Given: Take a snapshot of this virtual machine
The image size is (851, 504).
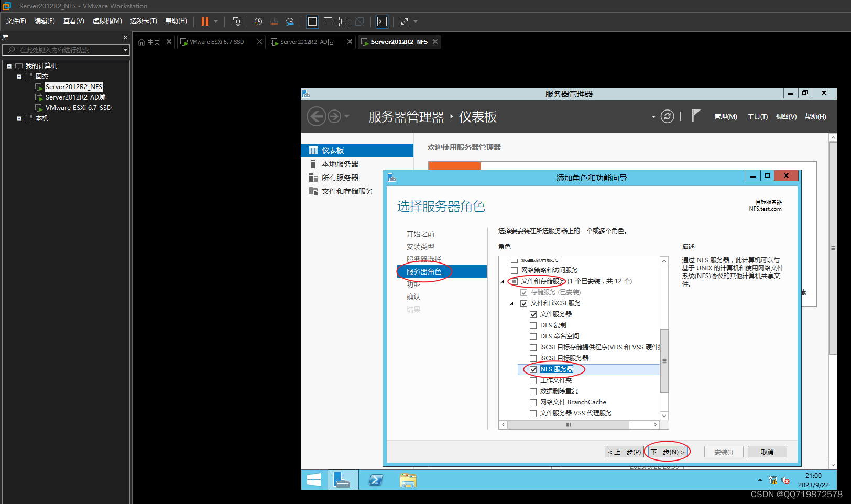Looking at the screenshot, I should pos(258,21).
